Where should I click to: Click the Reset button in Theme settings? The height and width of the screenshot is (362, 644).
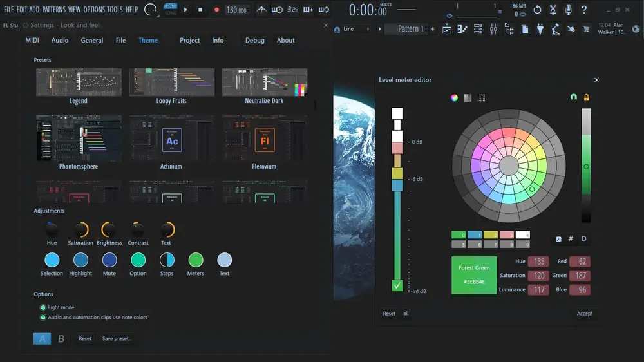click(x=85, y=339)
